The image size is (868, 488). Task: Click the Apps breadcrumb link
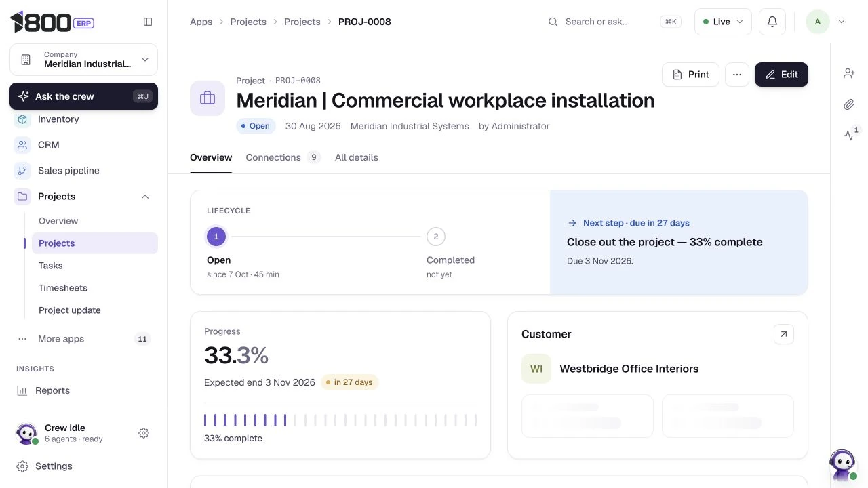(201, 22)
